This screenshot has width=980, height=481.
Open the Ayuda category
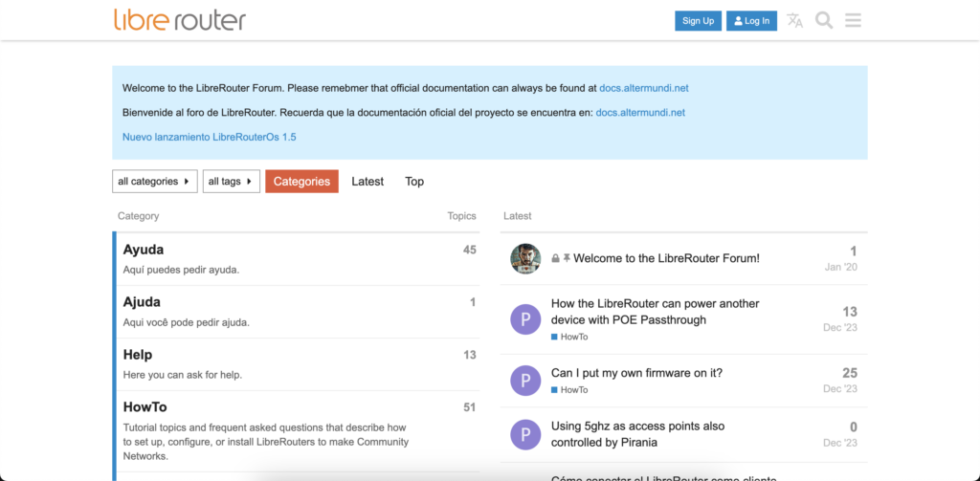point(144,250)
